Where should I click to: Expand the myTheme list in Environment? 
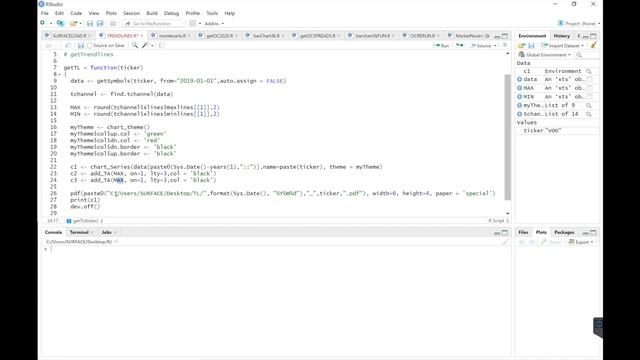tap(520, 105)
